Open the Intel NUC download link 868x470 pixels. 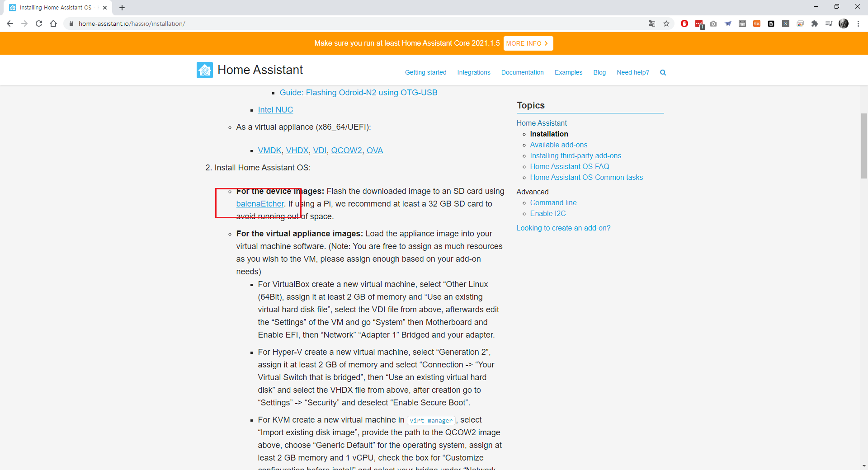pyautogui.click(x=275, y=110)
